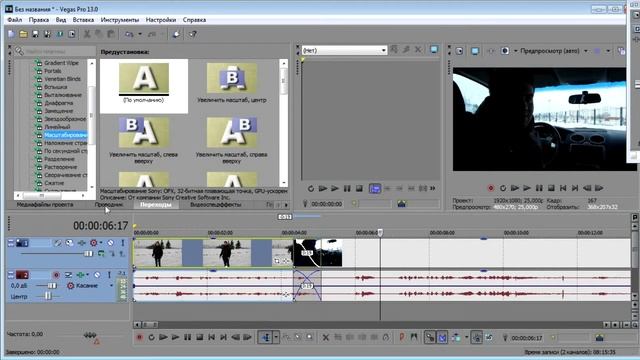This screenshot has width=640, height=360.
Task: Switch to Медиафайлы проекта tab
Action: 45,204
